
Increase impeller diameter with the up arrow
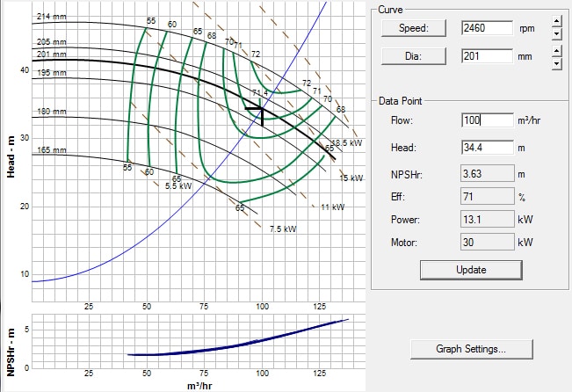tap(555, 50)
